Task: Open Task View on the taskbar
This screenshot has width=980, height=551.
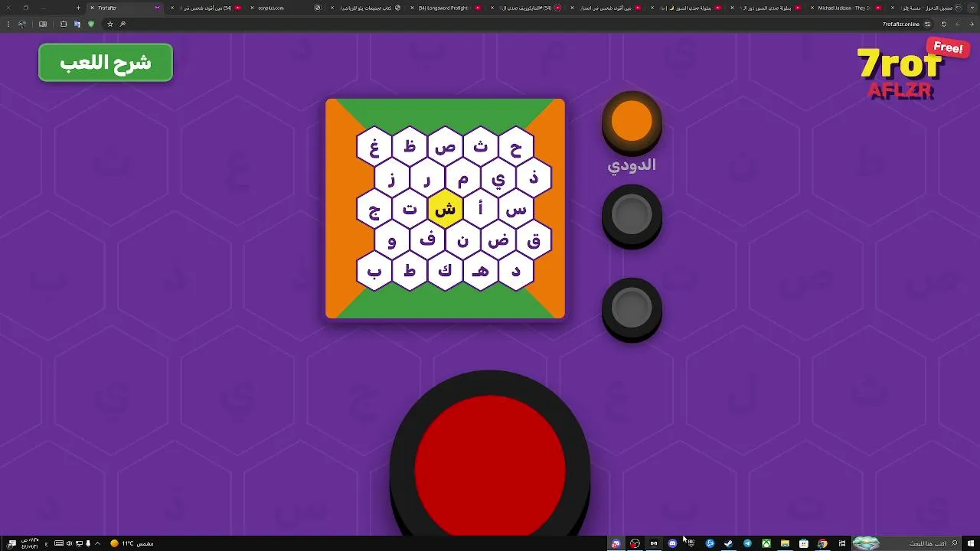Action: pos(842,543)
